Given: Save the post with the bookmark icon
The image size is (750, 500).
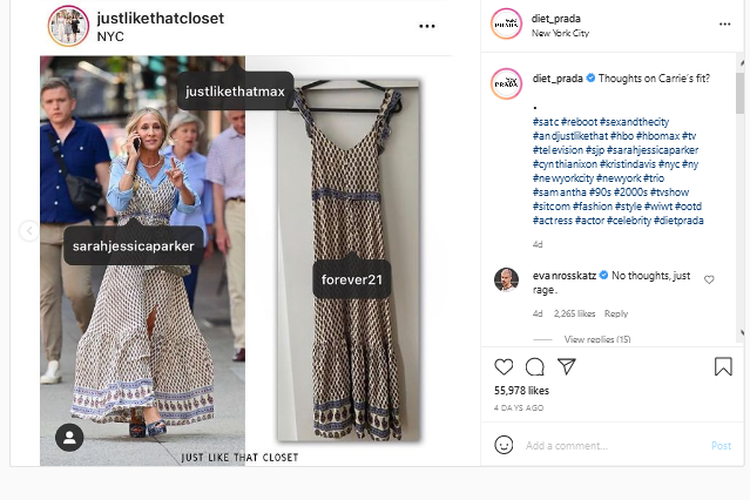Looking at the screenshot, I should 723,367.
